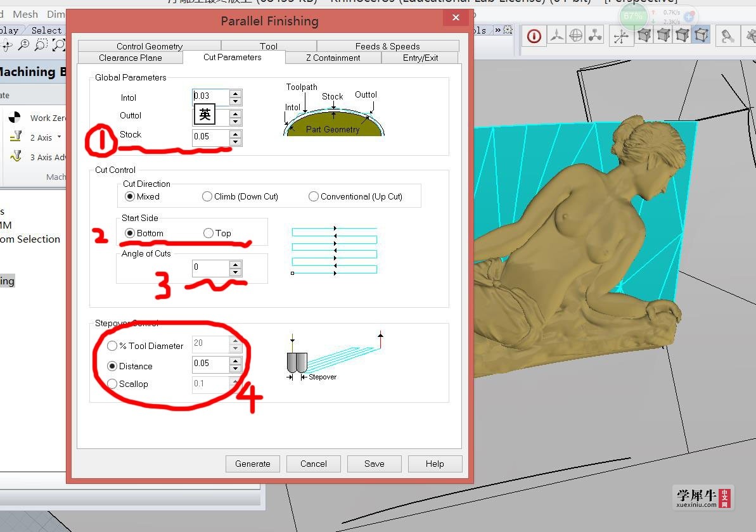Viewport: 756px width, 532px height.
Task: Select % Tool Diameter stepover option
Action: pyautogui.click(x=145, y=346)
